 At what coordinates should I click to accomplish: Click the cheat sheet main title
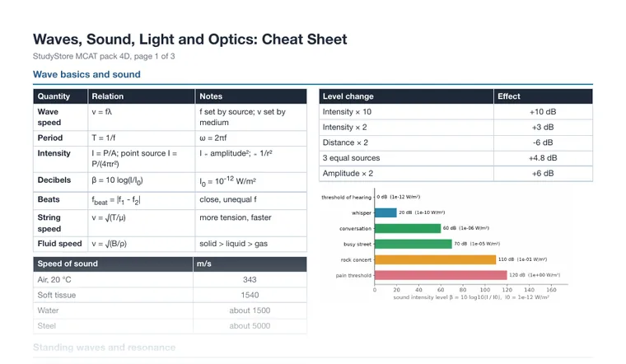tap(190, 39)
